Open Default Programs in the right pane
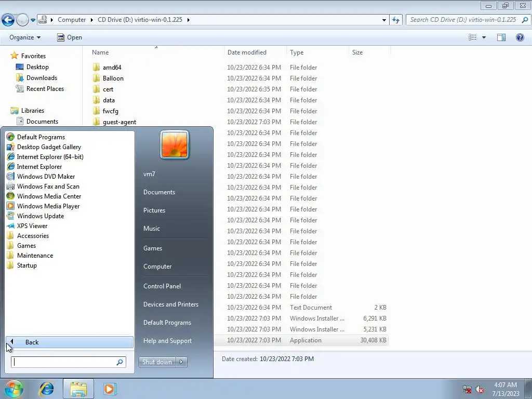The image size is (532, 399). point(167,323)
